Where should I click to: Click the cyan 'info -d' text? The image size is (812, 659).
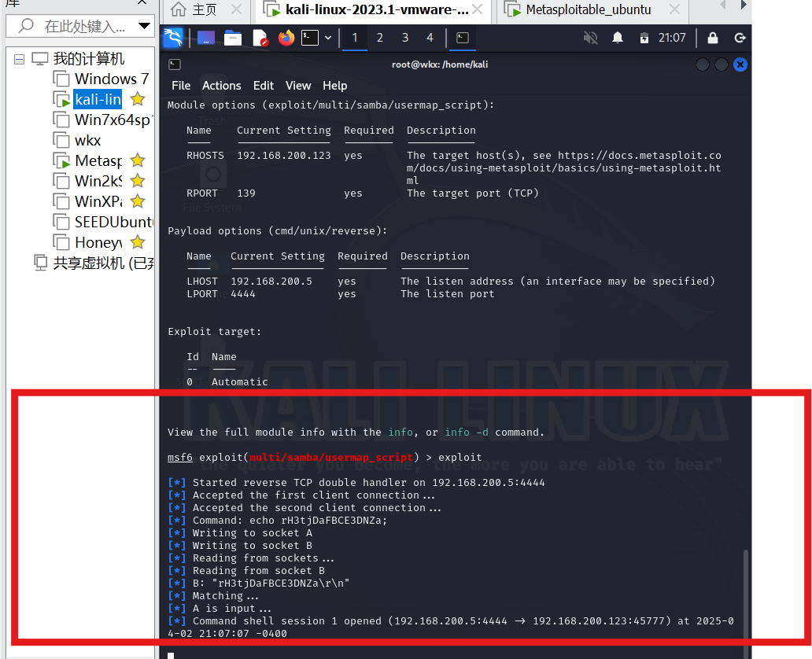[x=466, y=433]
